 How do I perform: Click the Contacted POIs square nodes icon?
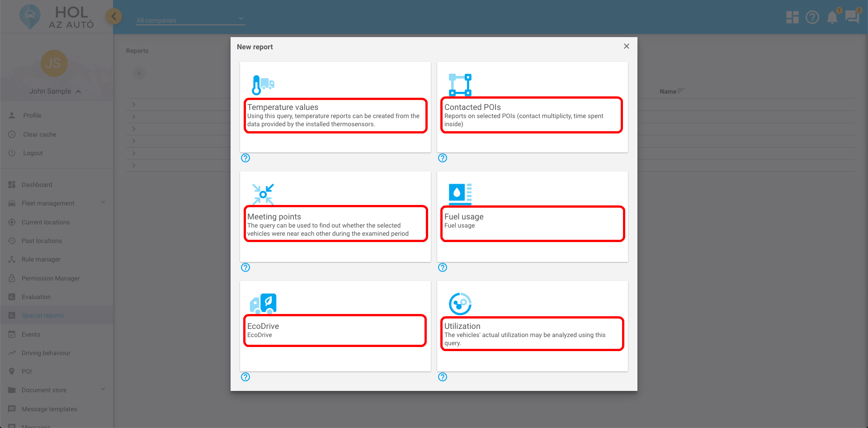[460, 85]
